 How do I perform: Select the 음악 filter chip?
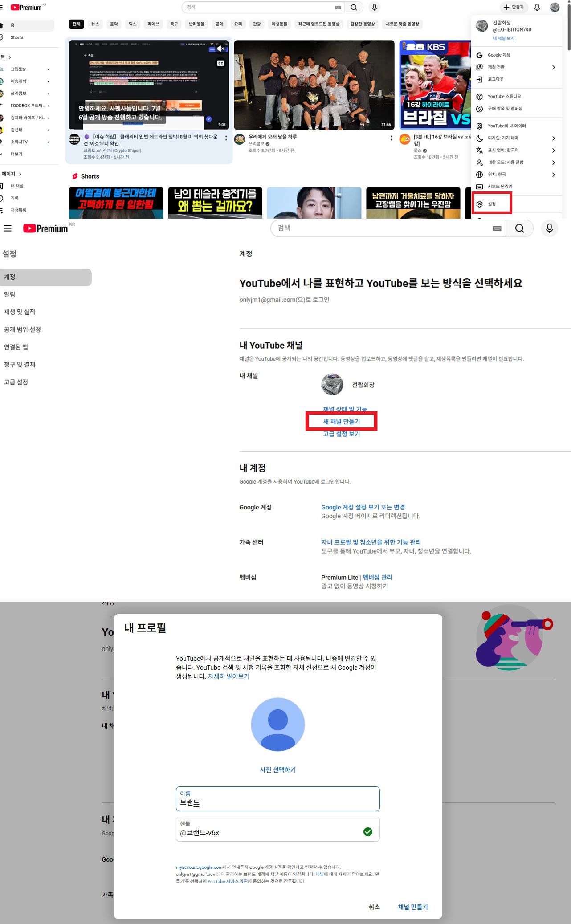[114, 24]
